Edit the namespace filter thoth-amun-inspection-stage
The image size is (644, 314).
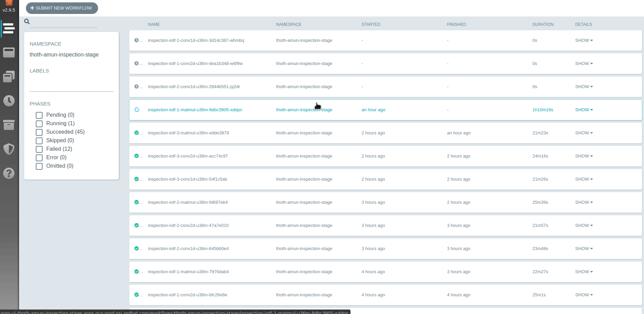coord(64,55)
